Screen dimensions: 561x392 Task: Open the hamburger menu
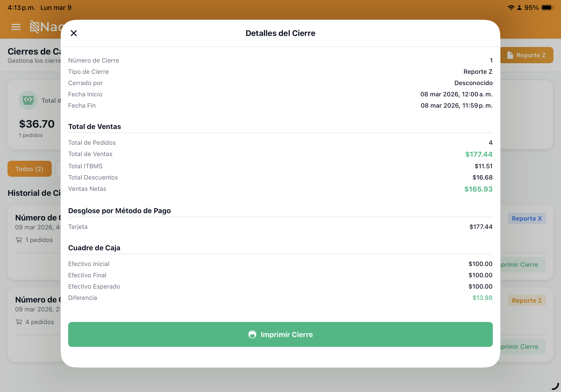(16, 27)
